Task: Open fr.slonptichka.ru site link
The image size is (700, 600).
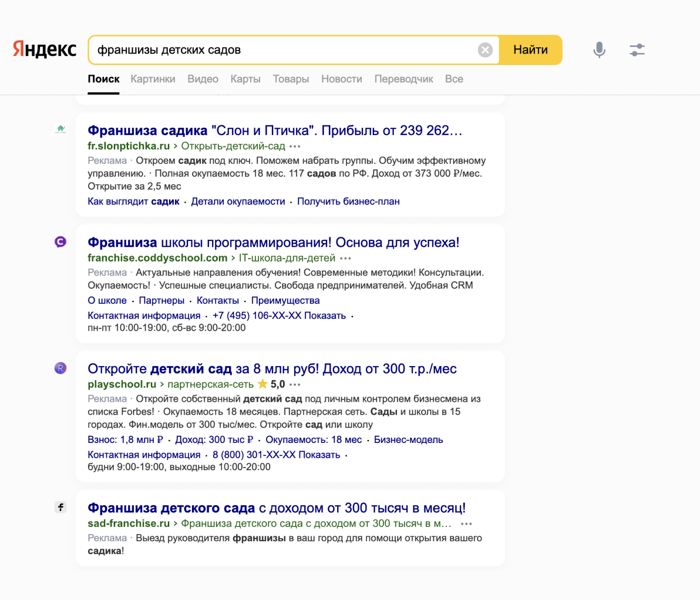Action: (x=129, y=146)
